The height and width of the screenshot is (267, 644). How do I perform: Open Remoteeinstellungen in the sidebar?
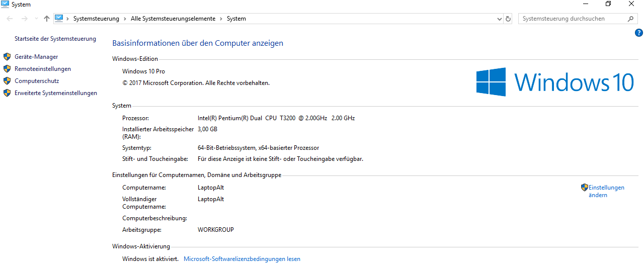(x=43, y=69)
